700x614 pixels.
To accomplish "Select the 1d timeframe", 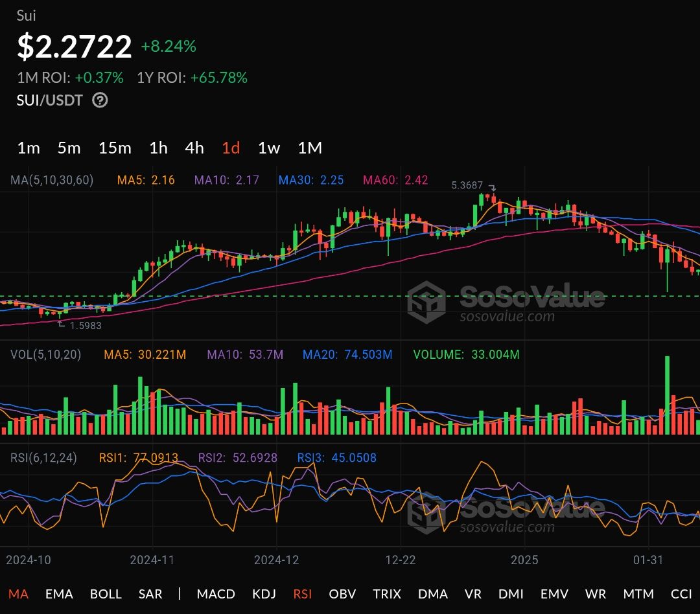I will pos(231,148).
